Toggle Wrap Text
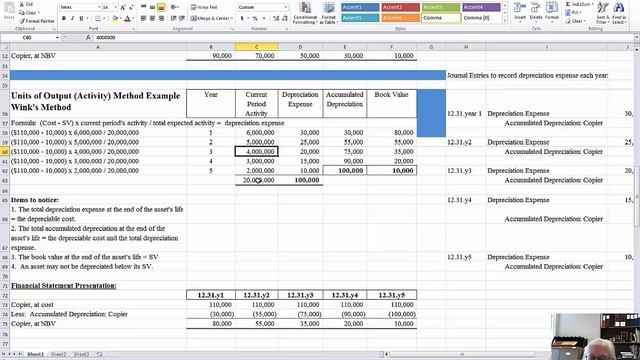Image resolution: width=640 pixels, height=360 pixels. [x=204, y=7]
